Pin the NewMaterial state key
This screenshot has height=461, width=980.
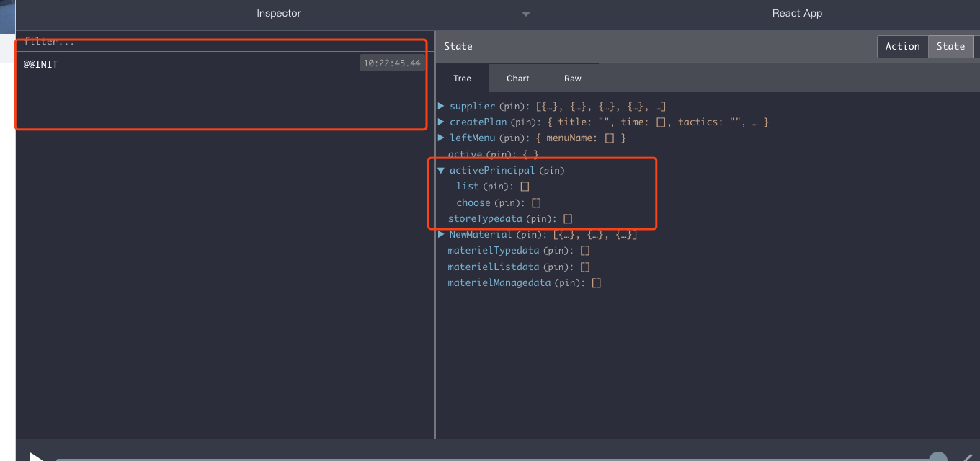click(531, 235)
